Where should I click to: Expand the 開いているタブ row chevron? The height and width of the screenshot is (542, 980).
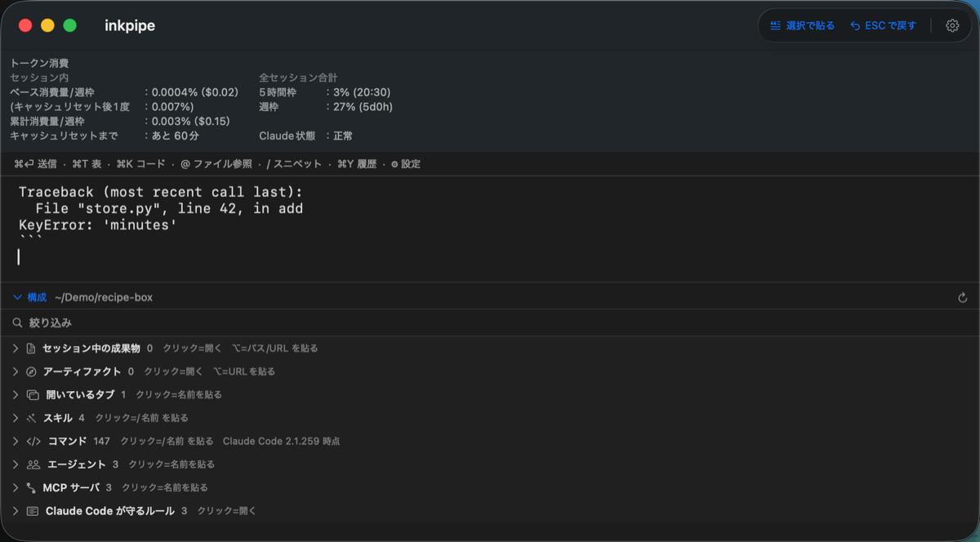coord(16,395)
